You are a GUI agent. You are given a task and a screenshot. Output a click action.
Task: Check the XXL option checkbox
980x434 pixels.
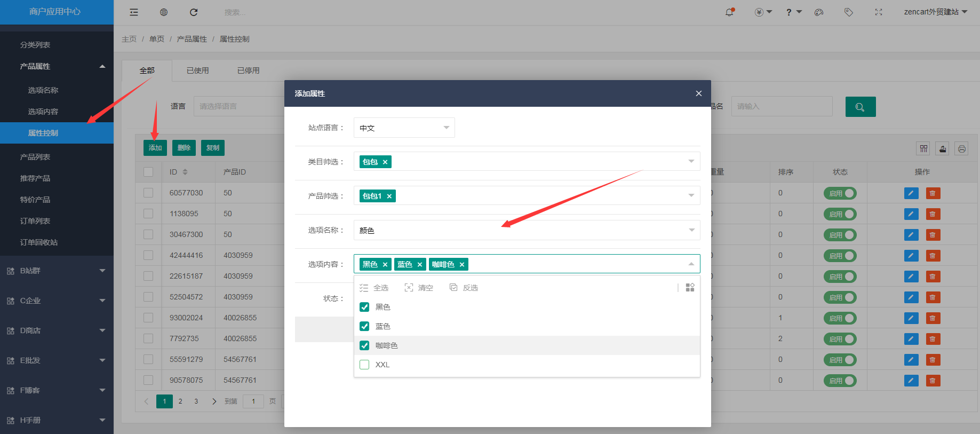(x=364, y=365)
